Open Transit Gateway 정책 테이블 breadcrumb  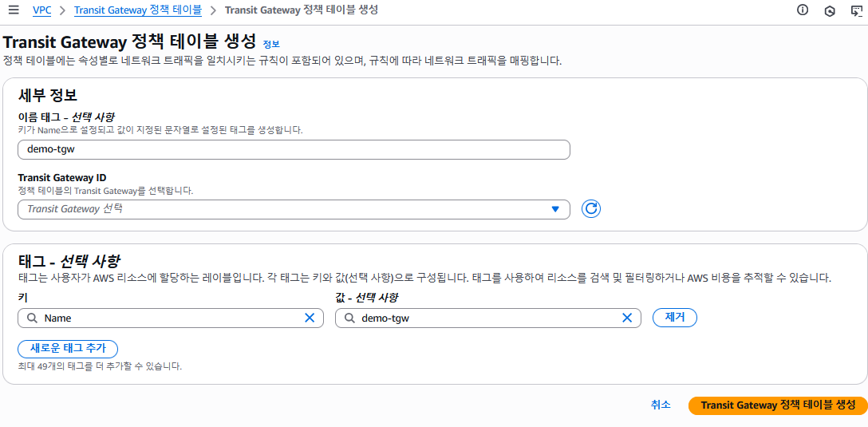tap(138, 10)
